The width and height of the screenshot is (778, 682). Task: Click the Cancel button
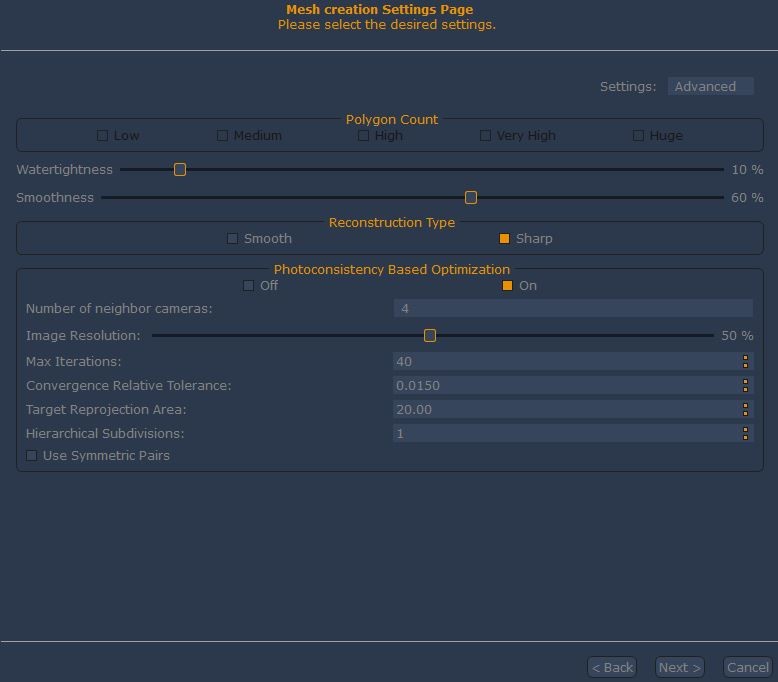click(x=747, y=667)
